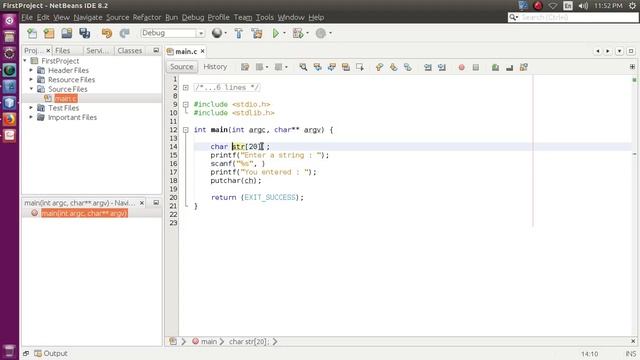The image size is (640, 360).
Task: Expand the Resource Files folder
Action: (x=31, y=80)
